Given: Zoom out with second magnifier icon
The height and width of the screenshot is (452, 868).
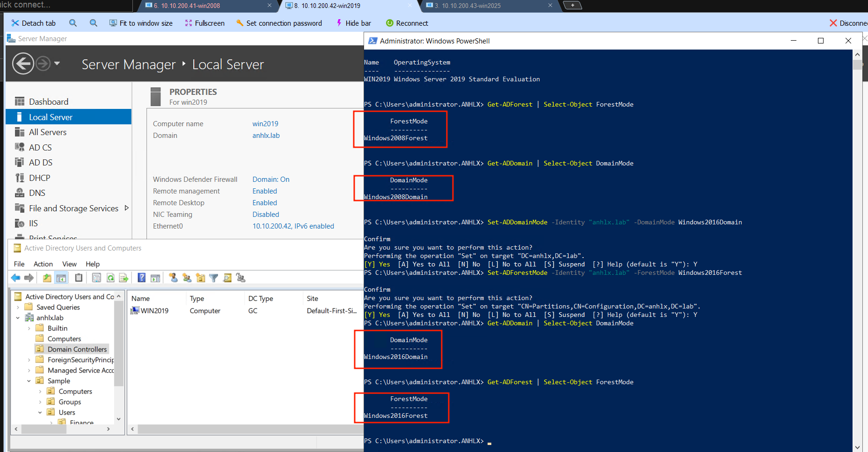Looking at the screenshot, I should click(94, 23).
